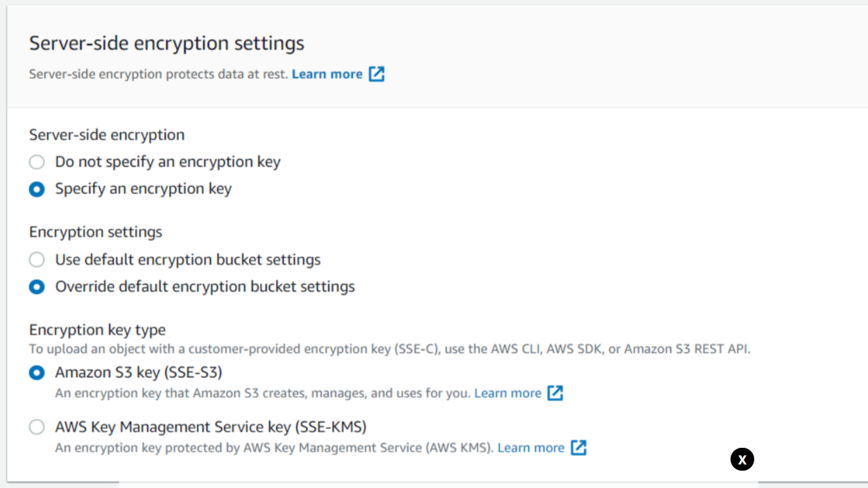Click the 'Encryption key type' section label
This screenshot has height=488, width=868.
coord(97,330)
